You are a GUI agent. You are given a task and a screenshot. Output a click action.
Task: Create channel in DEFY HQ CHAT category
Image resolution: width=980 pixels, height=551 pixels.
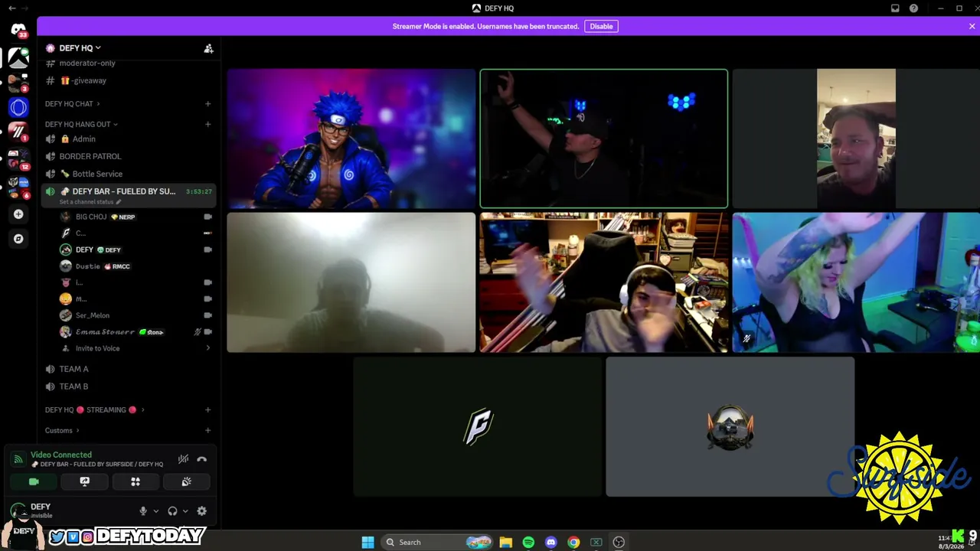tap(207, 103)
